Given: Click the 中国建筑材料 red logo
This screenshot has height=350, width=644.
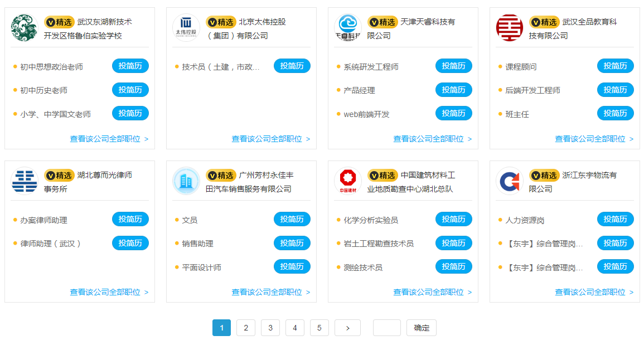Looking at the screenshot, I should 347,181.
